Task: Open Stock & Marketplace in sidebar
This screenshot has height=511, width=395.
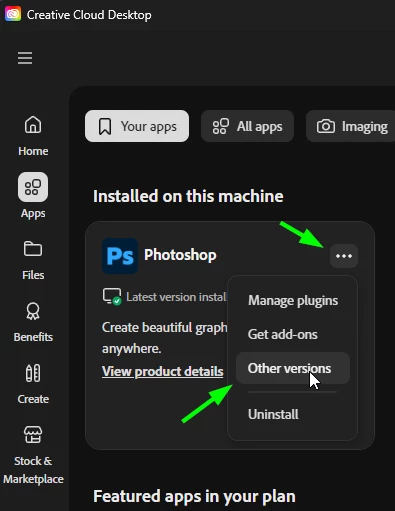Action: [x=33, y=455]
